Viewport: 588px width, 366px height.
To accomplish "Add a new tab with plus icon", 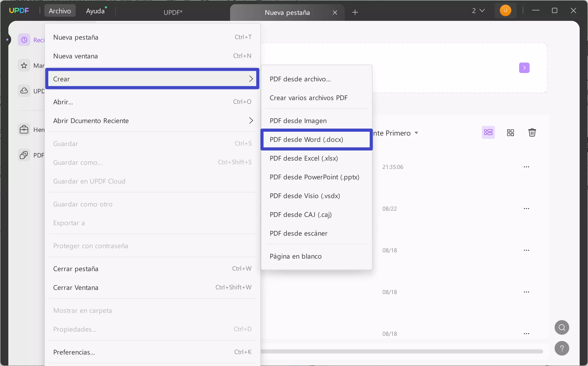I will pos(355,12).
